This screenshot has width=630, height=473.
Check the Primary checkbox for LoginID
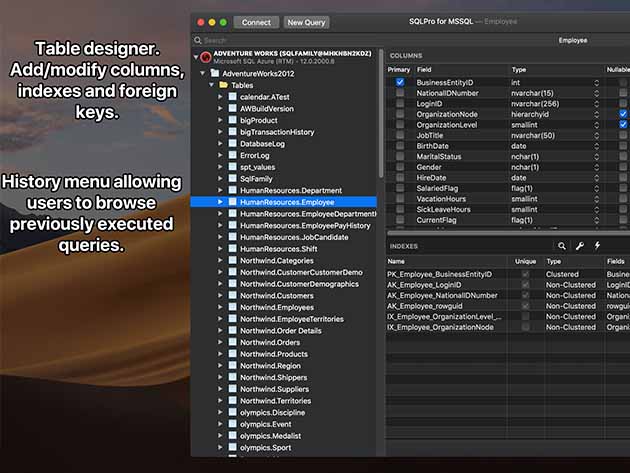pyautogui.click(x=400, y=103)
